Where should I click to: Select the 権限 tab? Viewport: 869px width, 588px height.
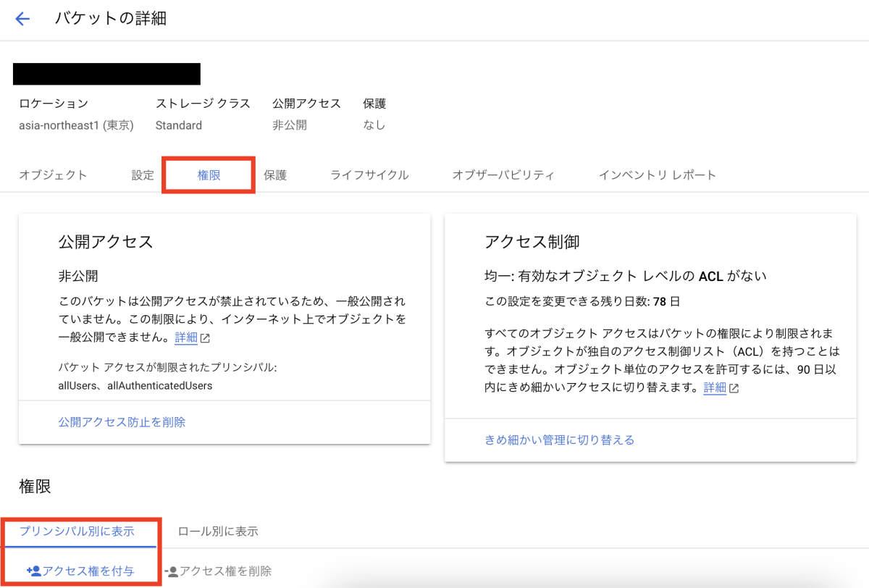[209, 175]
